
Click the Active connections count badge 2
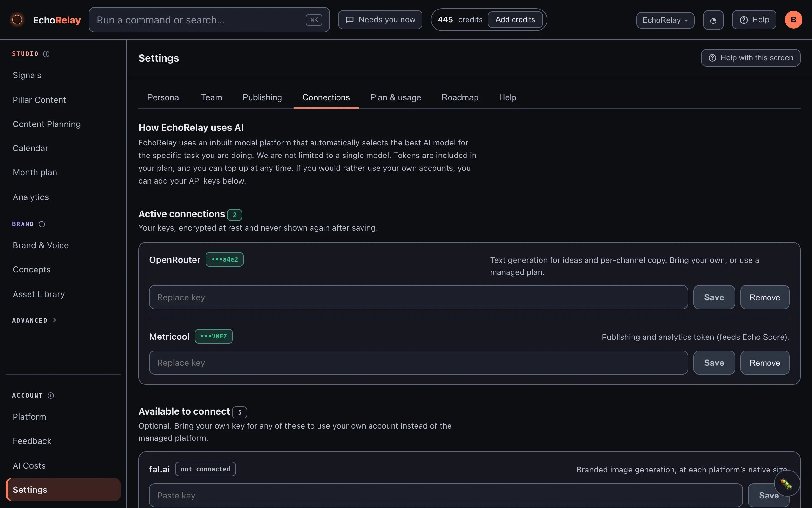click(234, 215)
